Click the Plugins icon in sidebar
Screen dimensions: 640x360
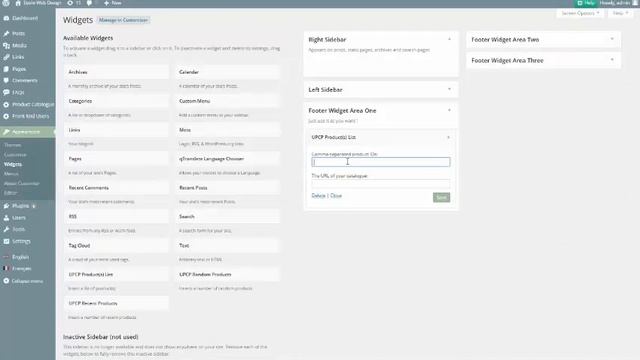(6, 206)
